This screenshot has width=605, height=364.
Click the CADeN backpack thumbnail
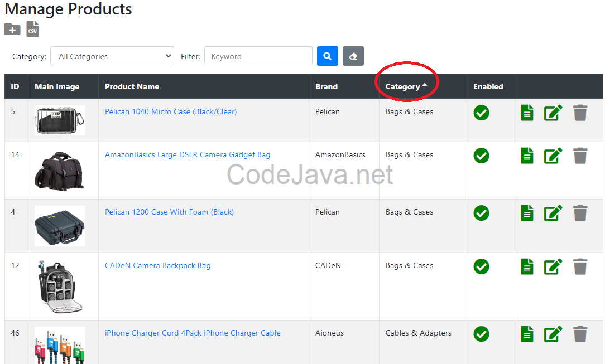[59, 287]
